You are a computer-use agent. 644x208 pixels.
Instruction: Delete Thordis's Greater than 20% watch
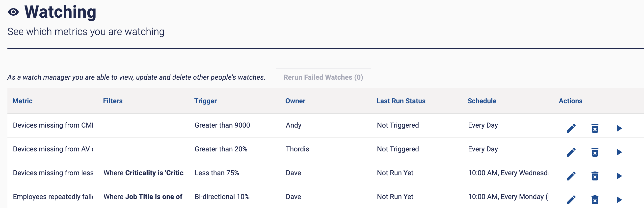pyautogui.click(x=595, y=152)
